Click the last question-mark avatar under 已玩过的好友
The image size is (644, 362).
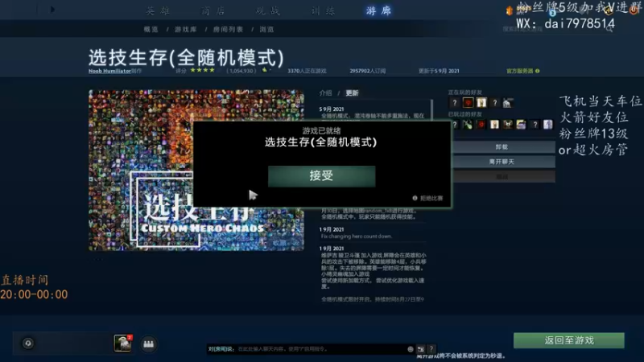point(535,125)
